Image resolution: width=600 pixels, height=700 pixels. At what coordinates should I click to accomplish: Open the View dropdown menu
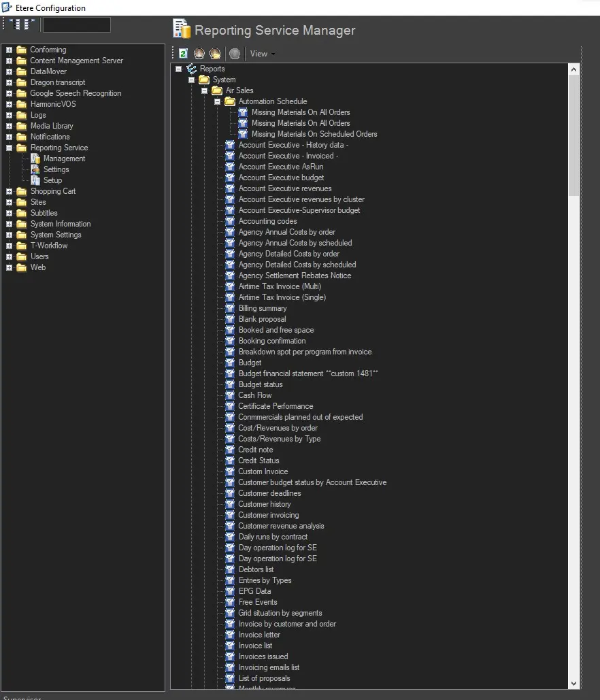[262, 54]
